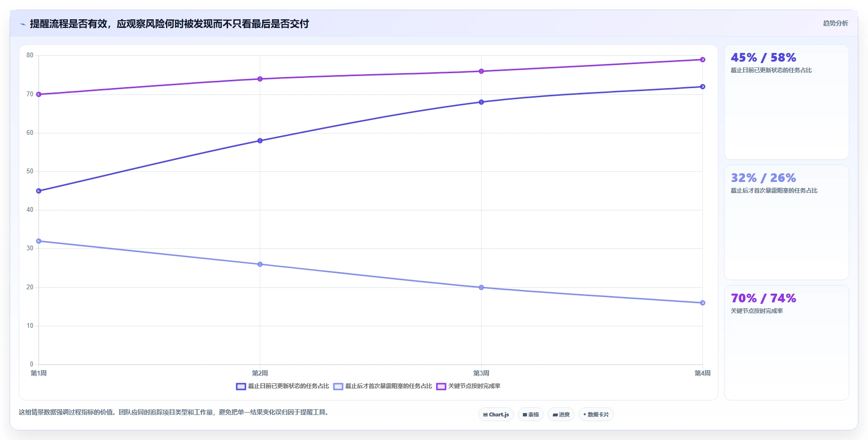The width and height of the screenshot is (868, 440).
Task: Click the heading 提醒流程是否有效
Action: [x=68, y=24]
